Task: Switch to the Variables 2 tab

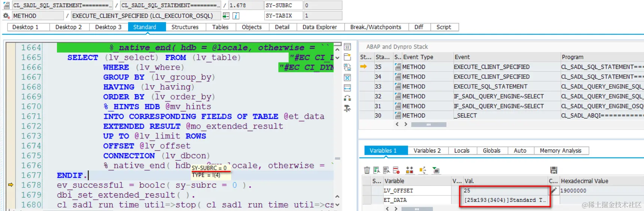Action: click(427, 150)
